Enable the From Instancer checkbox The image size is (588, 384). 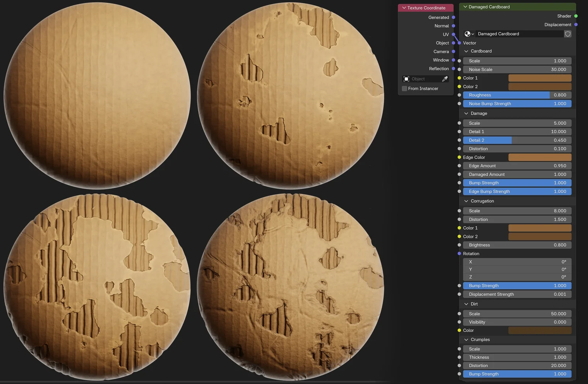pos(404,88)
